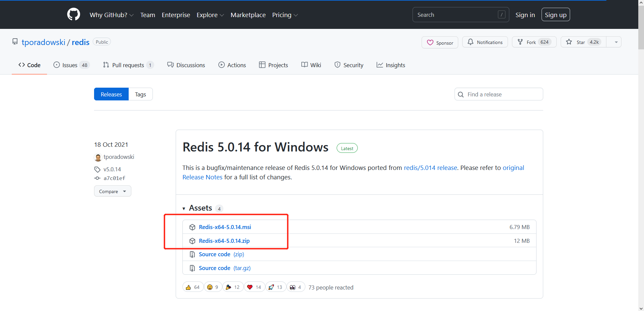Click the tag icon next to v5.0.14
Viewport: 644px width, 311px height.
(97, 169)
